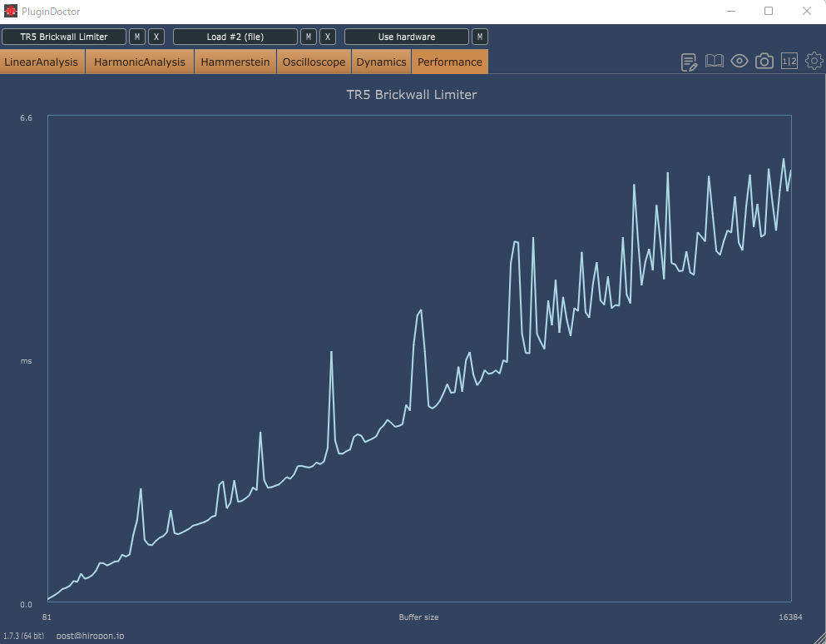Toggle the M button beside Load #2 (file)
Image resolution: width=826 pixels, height=644 pixels.
[x=308, y=37]
